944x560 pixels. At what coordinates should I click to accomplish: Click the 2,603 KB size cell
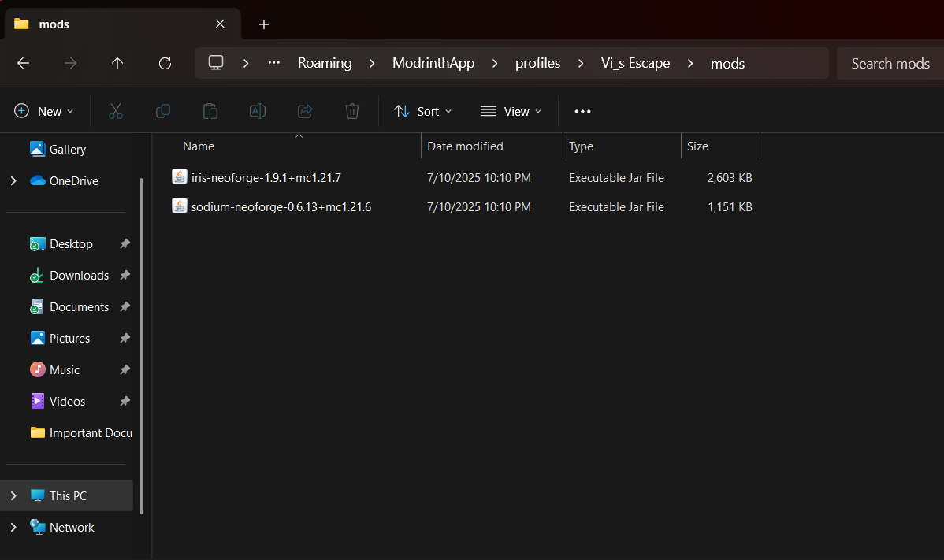coord(729,177)
